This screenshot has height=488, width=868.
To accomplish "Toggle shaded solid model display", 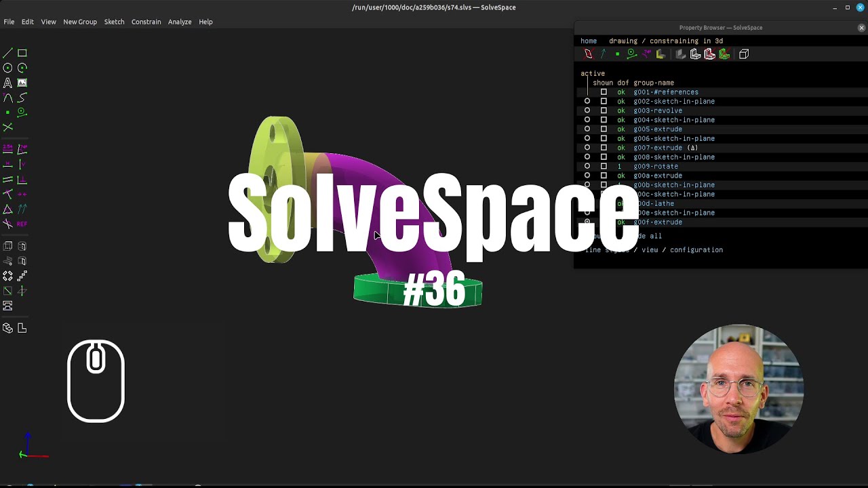I will tap(681, 54).
